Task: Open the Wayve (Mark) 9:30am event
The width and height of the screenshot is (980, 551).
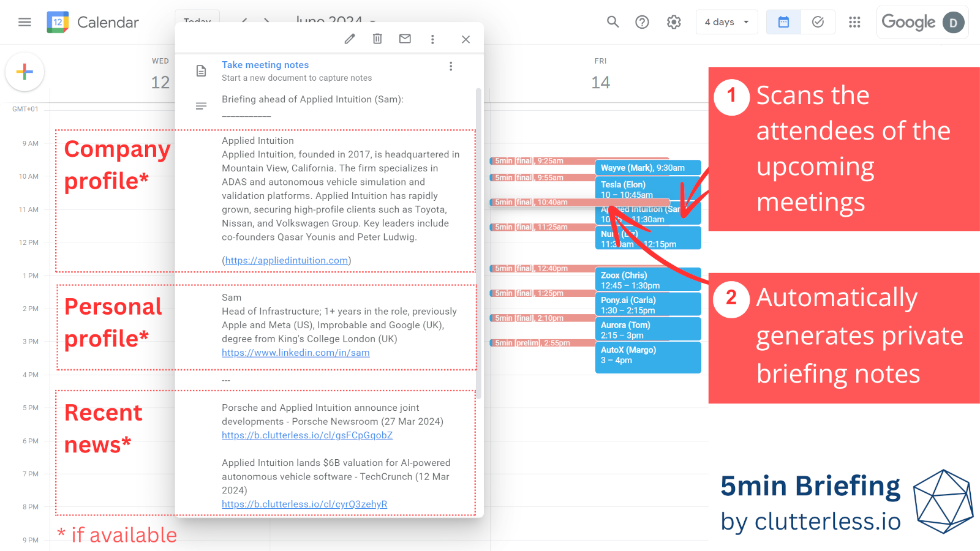Action: click(x=648, y=168)
